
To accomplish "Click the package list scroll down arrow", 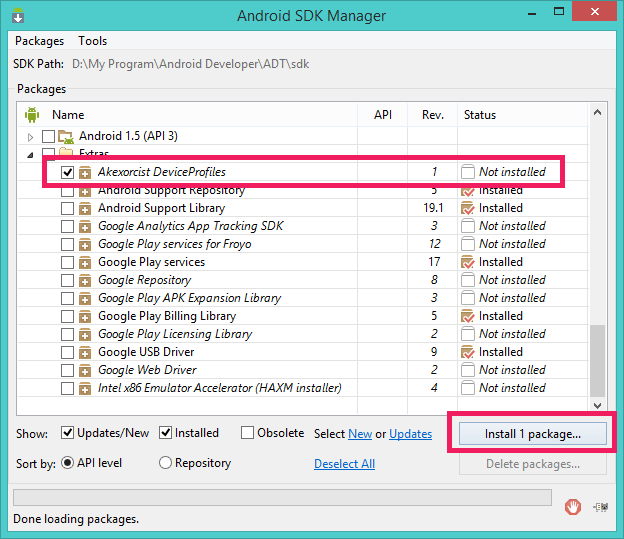I will point(597,406).
